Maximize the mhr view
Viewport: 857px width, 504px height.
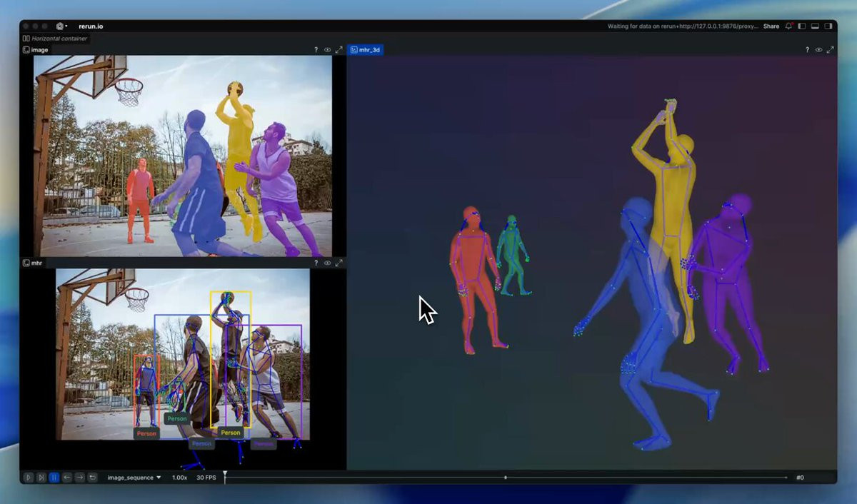(339, 263)
